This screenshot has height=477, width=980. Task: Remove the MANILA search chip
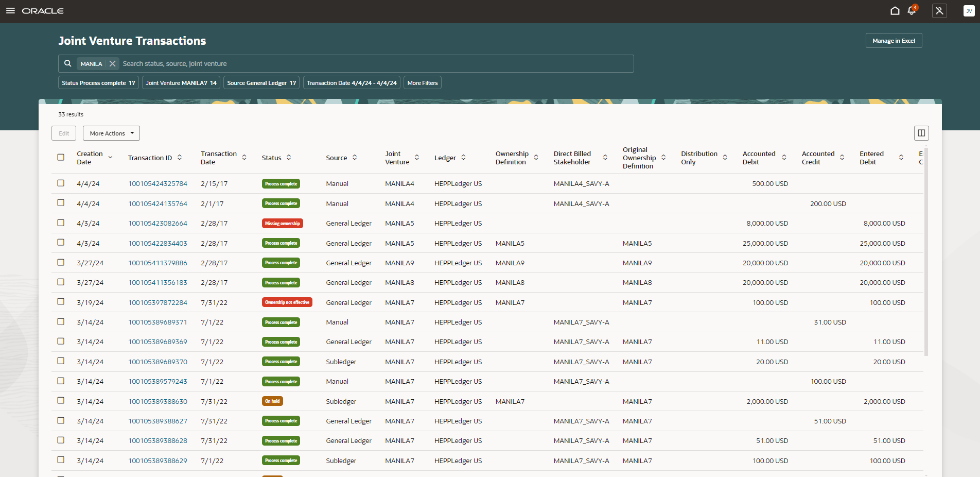point(112,64)
